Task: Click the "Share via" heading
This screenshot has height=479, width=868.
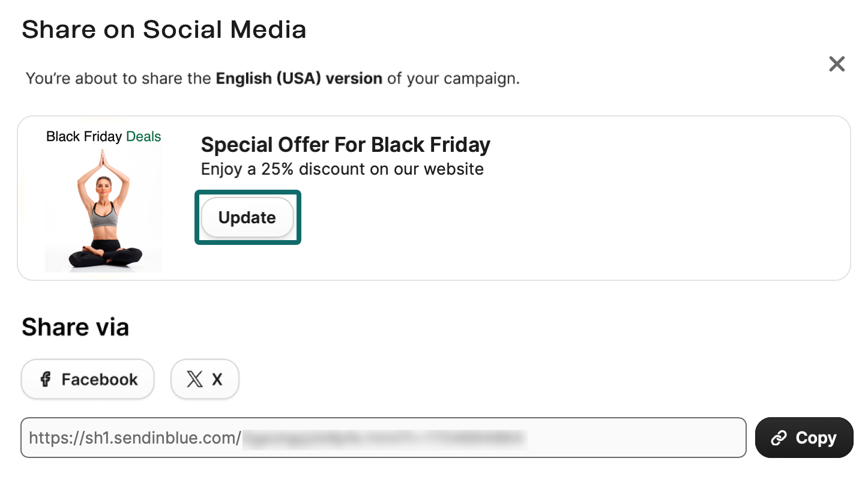Action: pos(75,327)
